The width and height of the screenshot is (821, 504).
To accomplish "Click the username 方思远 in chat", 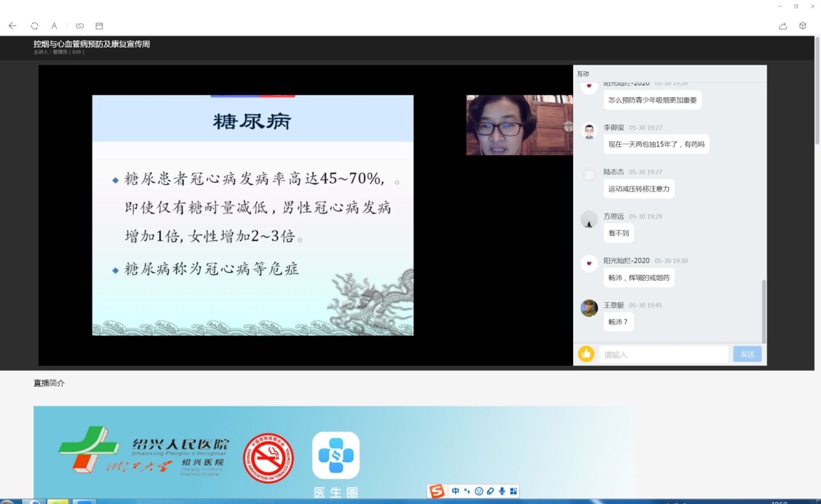I will tap(614, 217).
